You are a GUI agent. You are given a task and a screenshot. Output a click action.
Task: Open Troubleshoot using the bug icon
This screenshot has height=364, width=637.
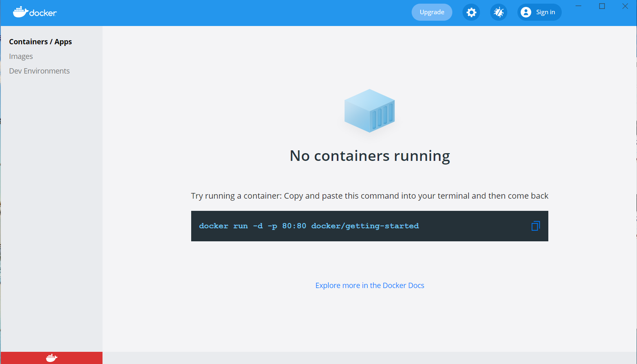(x=498, y=13)
